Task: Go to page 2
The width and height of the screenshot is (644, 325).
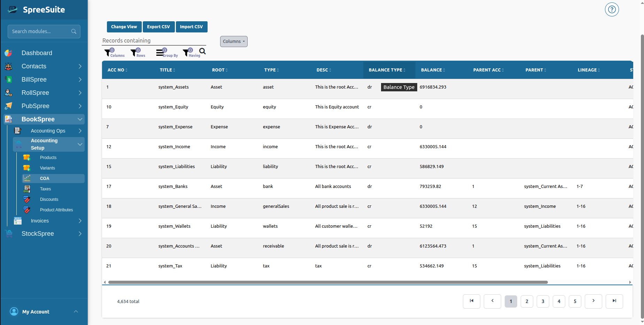Action: pos(527,301)
